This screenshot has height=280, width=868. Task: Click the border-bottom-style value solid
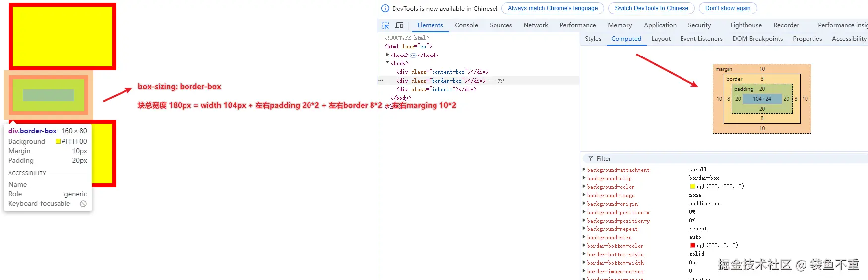pyautogui.click(x=696, y=254)
